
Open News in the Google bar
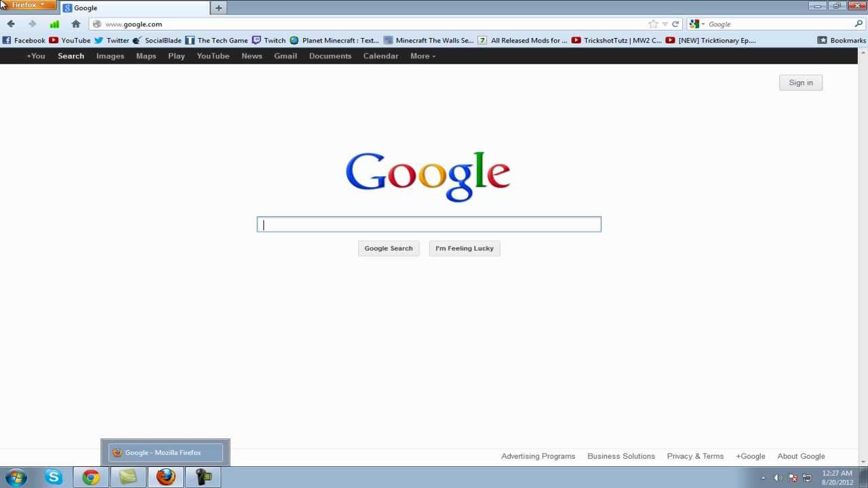coord(252,56)
